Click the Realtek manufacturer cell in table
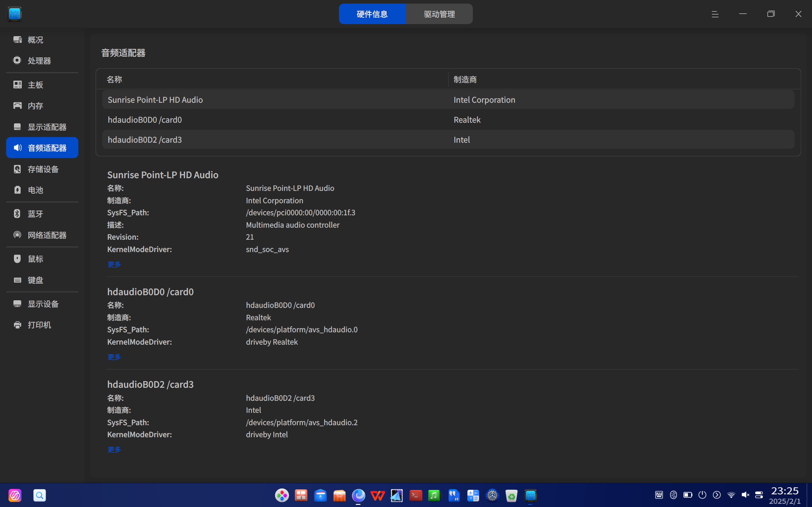This screenshot has height=507, width=812. (467, 120)
